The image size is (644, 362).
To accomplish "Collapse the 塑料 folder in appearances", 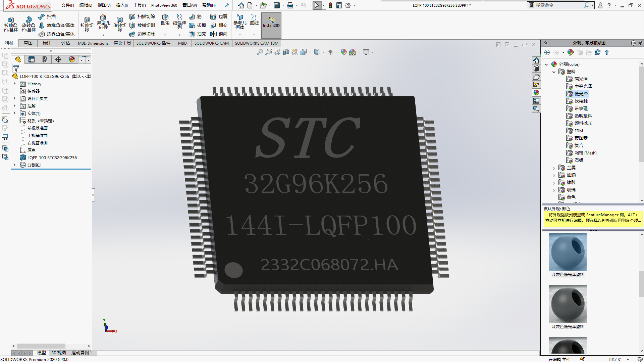I will [x=554, y=72].
